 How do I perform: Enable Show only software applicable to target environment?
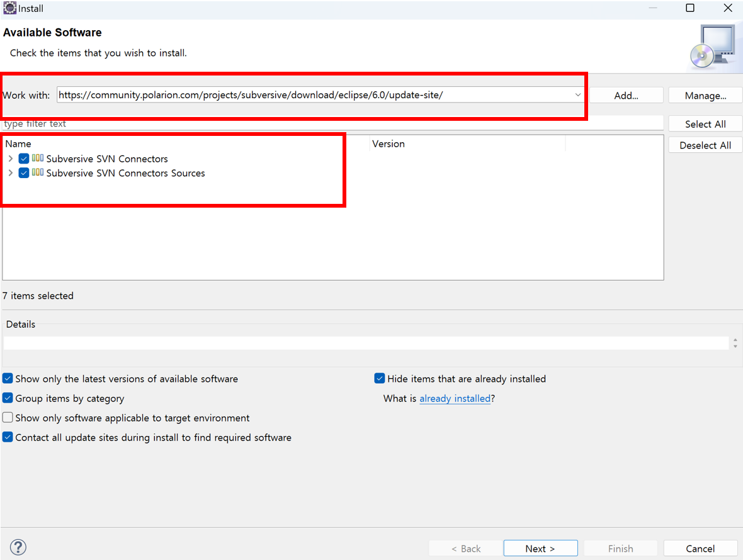coord(8,418)
